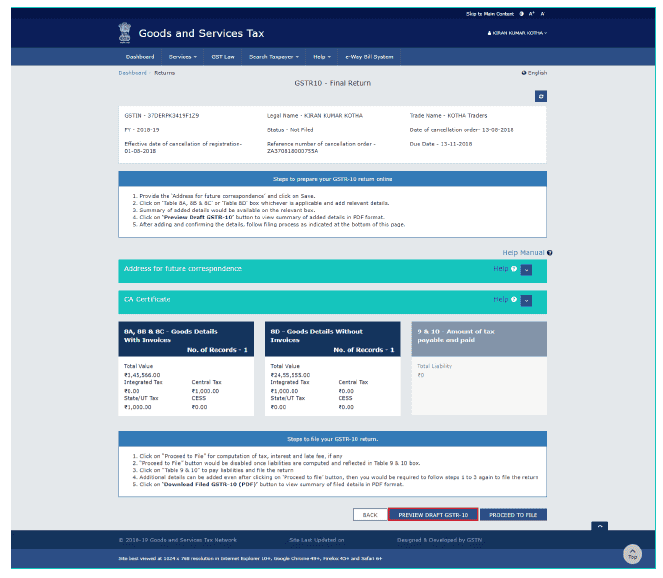Screen dimensions: 663x578
Task: Open the KIRAN KUMAR KOTHA user menu
Action: point(517,33)
